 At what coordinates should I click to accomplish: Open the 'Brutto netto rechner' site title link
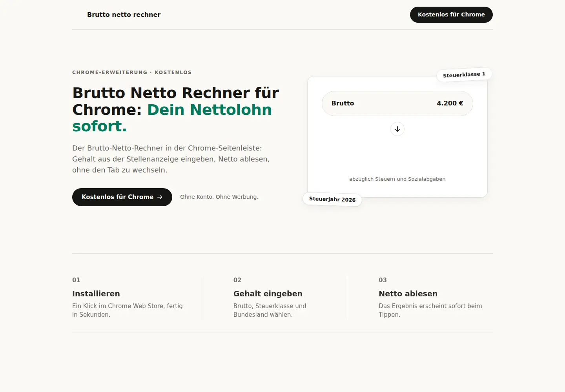(x=124, y=15)
